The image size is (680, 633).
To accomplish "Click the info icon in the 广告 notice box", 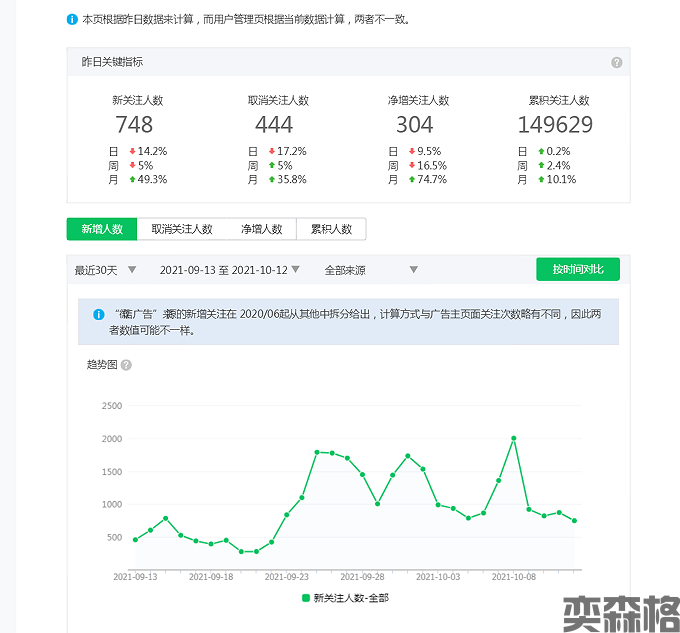I will [99, 314].
